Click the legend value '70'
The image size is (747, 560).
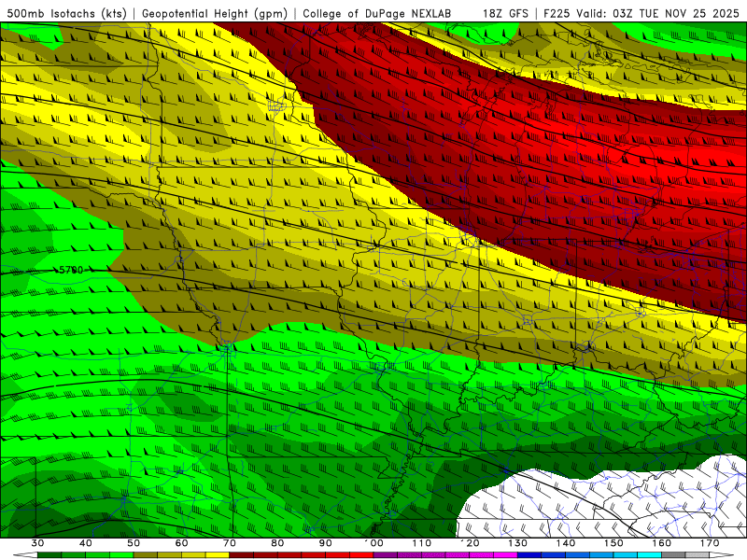click(x=230, y=543)
